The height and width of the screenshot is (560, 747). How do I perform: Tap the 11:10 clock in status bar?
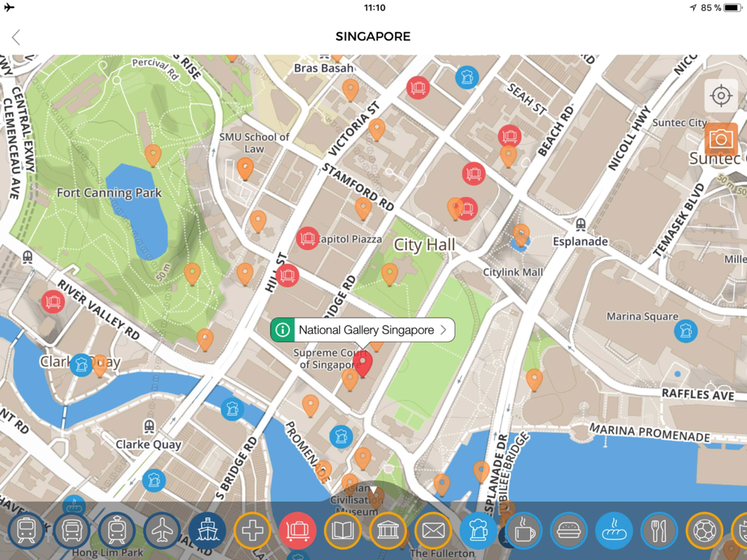[x=374, y=7]
